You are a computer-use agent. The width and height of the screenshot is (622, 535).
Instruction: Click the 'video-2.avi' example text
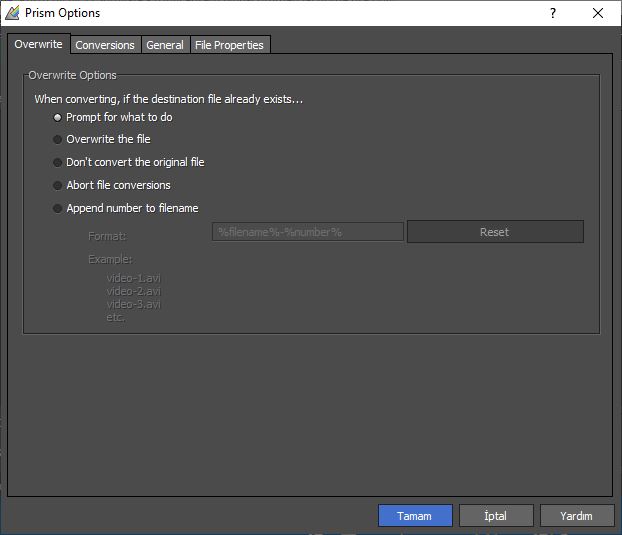point(134,291)
